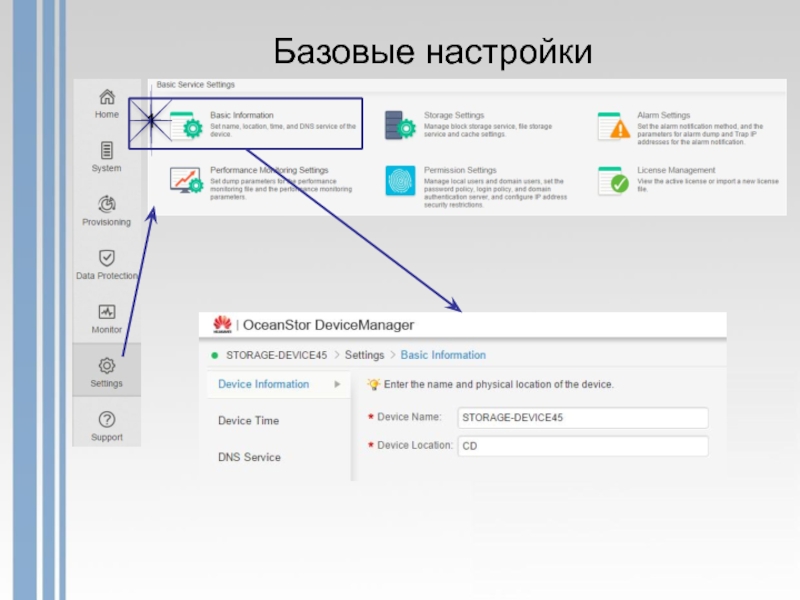Click the 'Enter the name and physical location' hint
Screen dimensions: 800x600
pyautogui.click(x=498, y=384)
